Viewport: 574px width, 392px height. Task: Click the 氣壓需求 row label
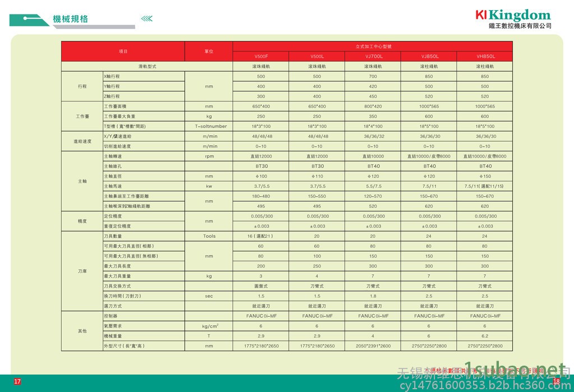(x=113, y=326)
